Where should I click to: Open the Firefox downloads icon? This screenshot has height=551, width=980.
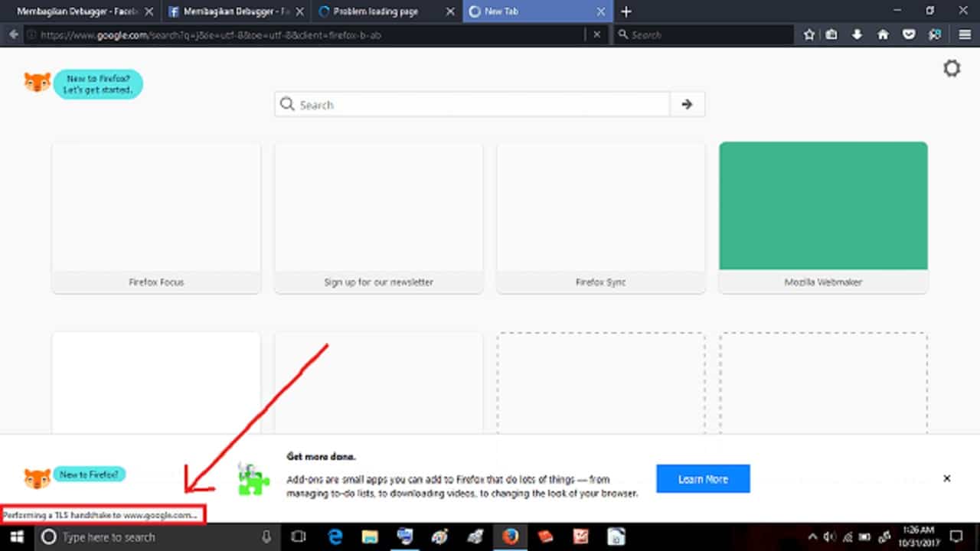tap(857, 34)
